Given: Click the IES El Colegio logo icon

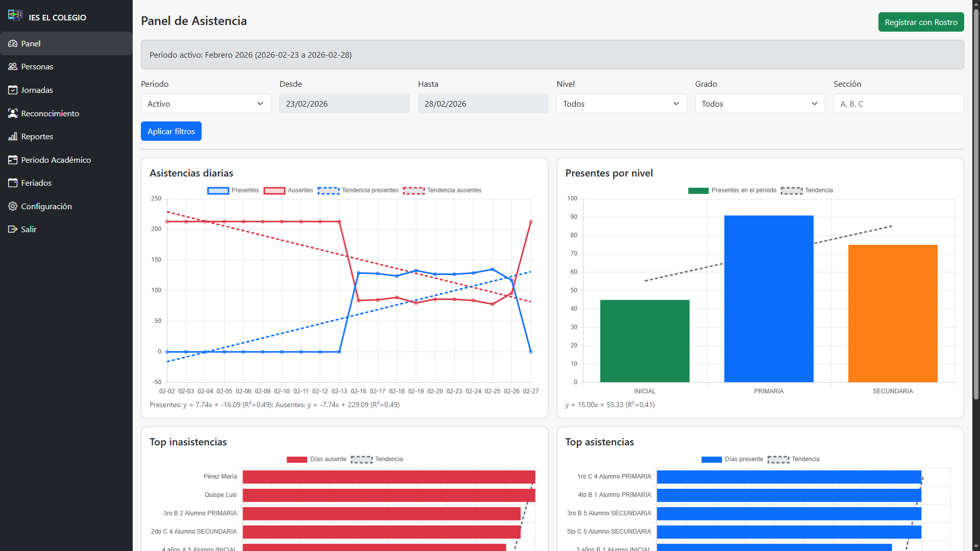Looking at the screenshot, I should (15, 15).
